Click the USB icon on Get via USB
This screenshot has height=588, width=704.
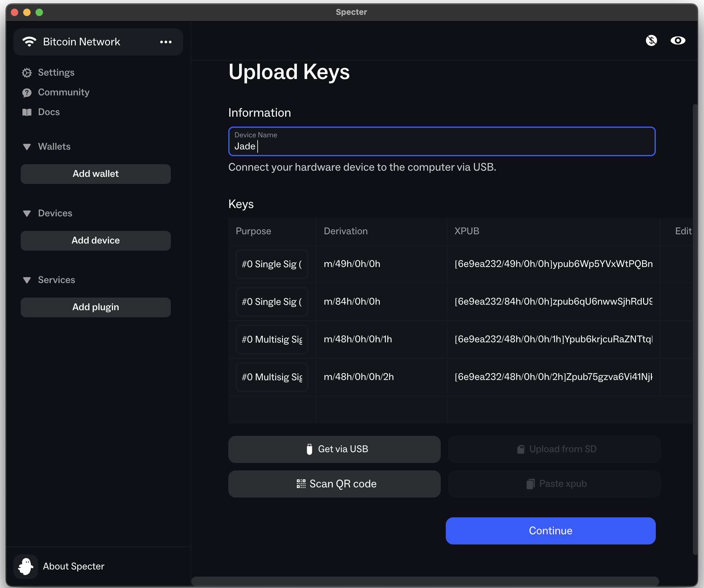(x=310, y=449)
